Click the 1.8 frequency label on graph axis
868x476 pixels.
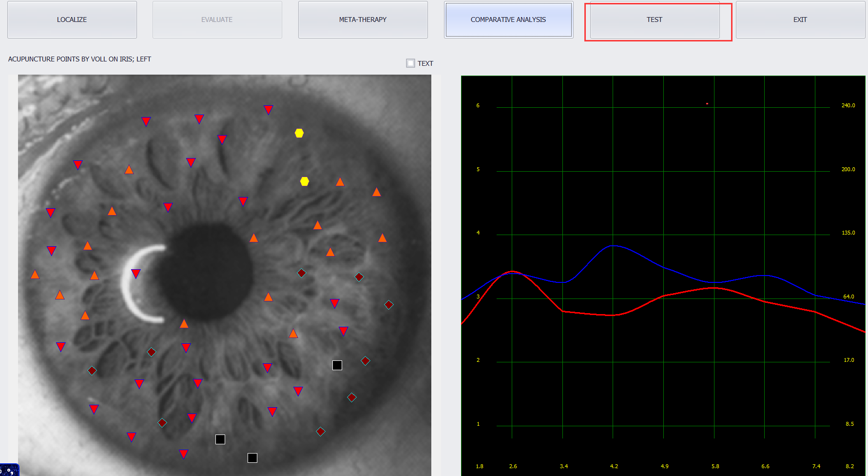point(480,466)
